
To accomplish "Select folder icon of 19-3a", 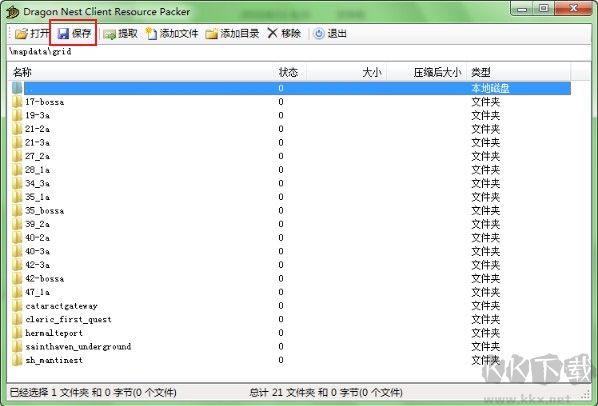I will [17, 115].
